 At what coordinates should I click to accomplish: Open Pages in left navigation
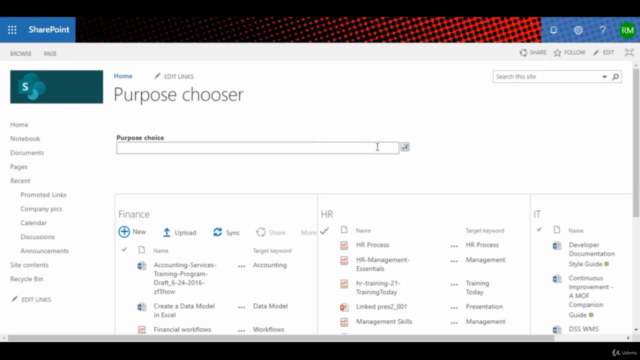tap(19, 167)
